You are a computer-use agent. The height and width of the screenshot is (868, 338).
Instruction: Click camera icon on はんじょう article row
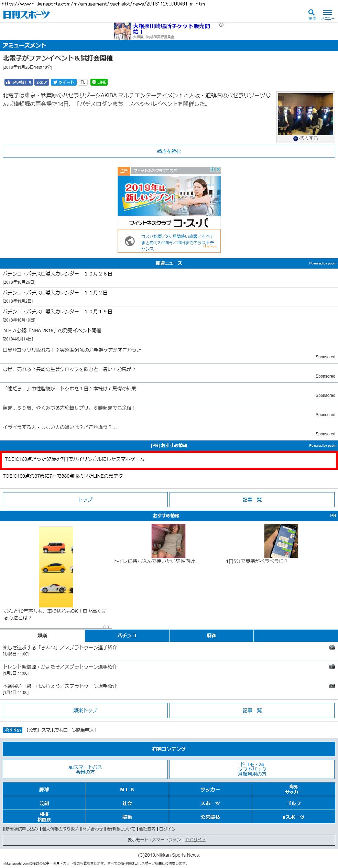tap(332, 686)
